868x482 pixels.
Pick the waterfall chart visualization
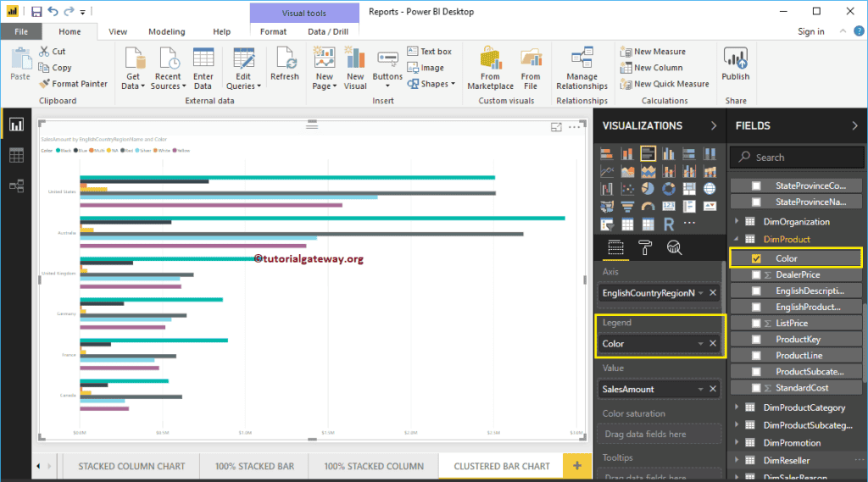coord(607,189)
